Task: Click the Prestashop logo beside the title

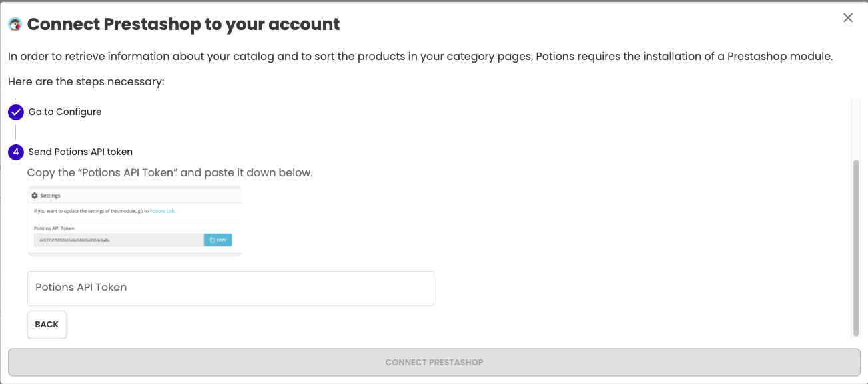Action: [15, 24]
